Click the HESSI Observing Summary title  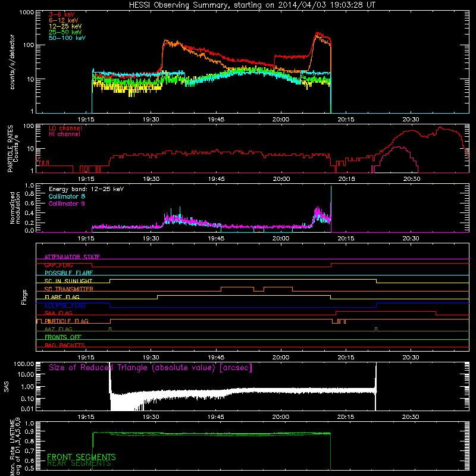tap(252, 5)
